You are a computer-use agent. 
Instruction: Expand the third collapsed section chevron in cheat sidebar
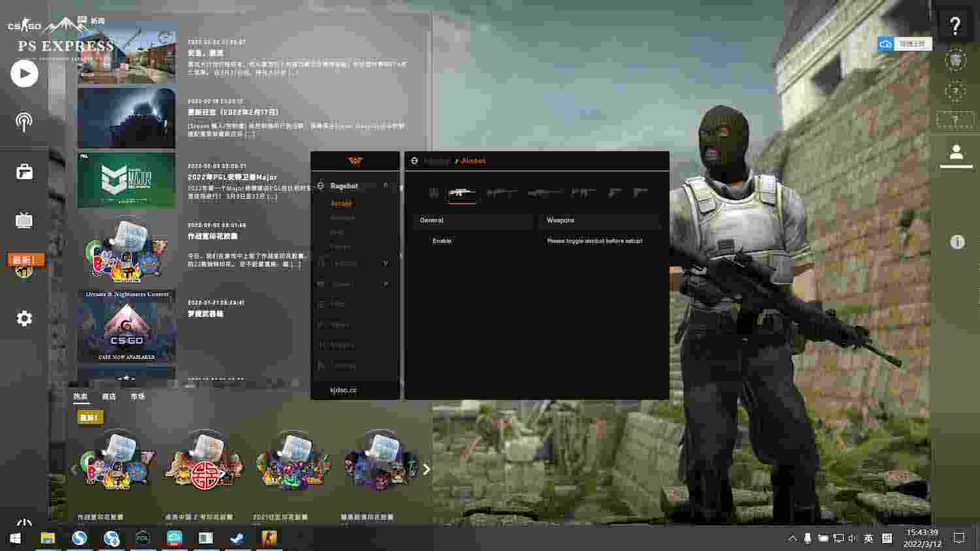click(386, 263)
